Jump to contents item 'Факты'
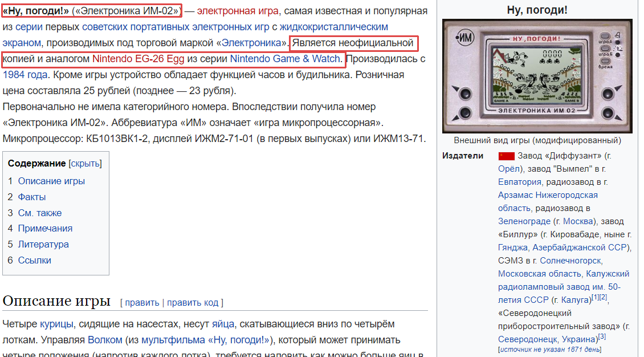This screenshot has width=644, height=357. (x=31, y=197)
